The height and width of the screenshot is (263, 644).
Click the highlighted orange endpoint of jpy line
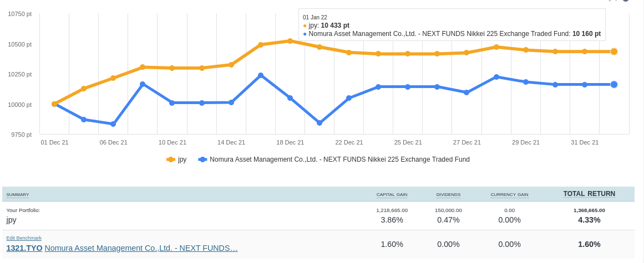(614, 51)
